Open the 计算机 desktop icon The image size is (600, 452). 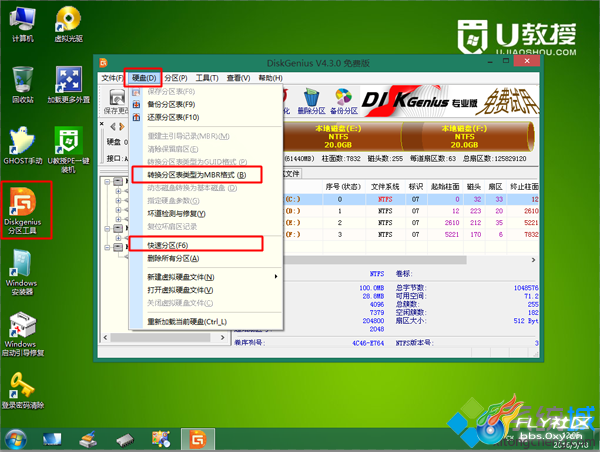click(22, 24)
